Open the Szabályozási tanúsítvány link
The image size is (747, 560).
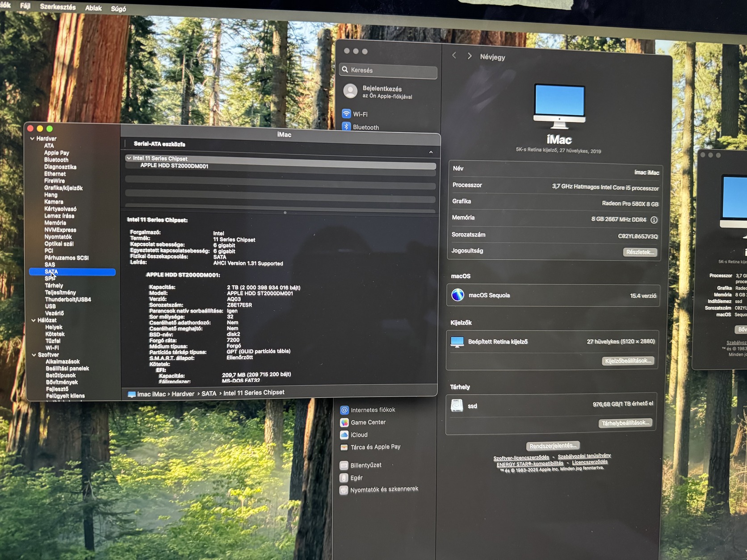[584, 456]
